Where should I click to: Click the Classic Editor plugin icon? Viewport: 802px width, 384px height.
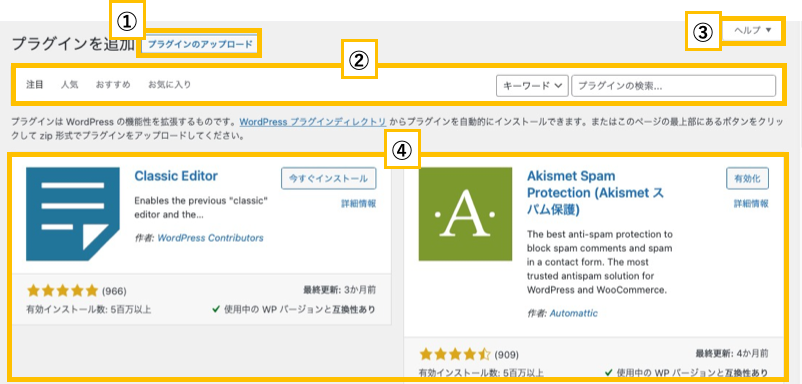coord(73,214)
